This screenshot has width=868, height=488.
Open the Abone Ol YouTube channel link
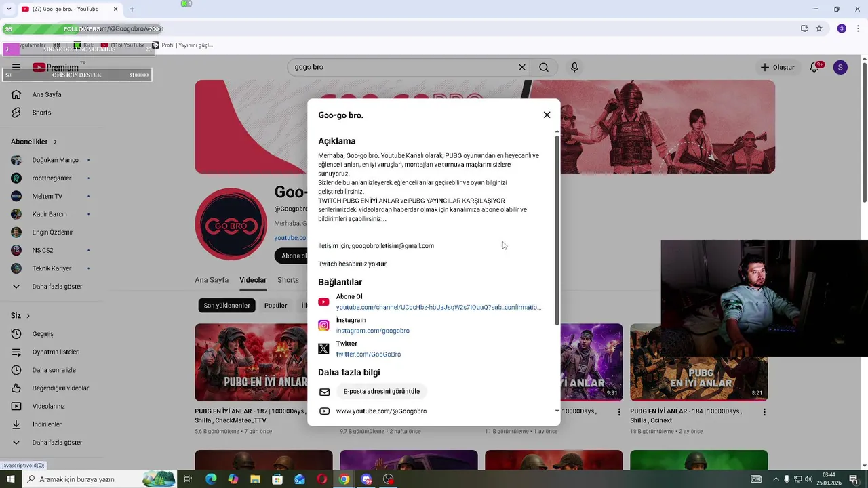tap(438, 307)
